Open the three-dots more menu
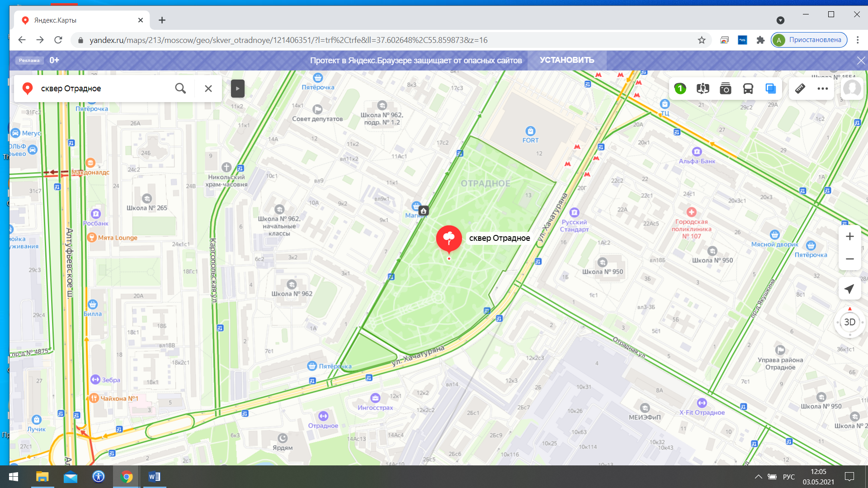 (822, 89)
